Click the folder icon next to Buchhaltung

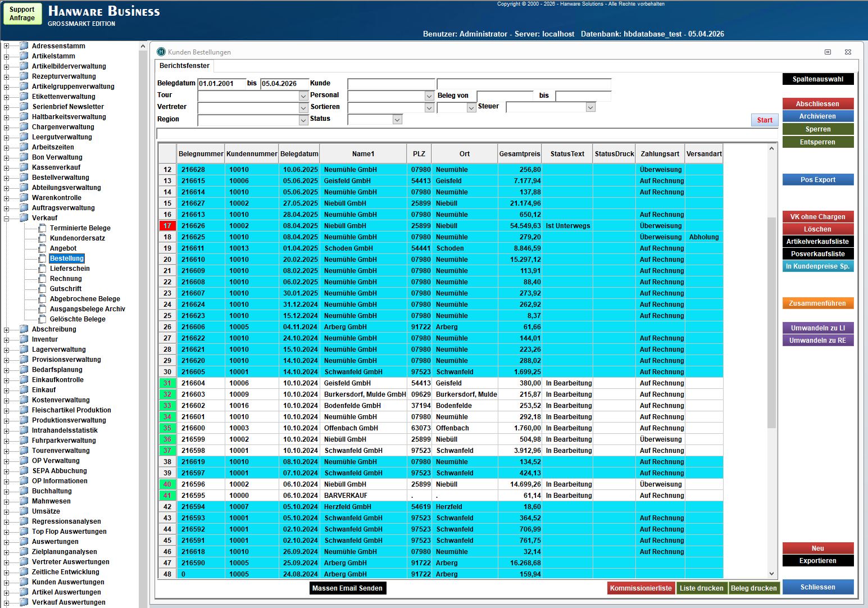coord(24,491)
